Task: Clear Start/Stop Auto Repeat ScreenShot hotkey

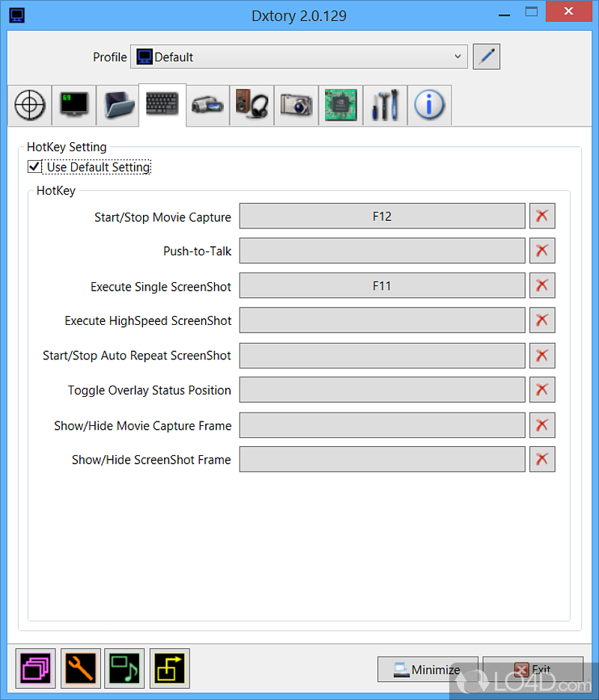Action: pos(542,356)
